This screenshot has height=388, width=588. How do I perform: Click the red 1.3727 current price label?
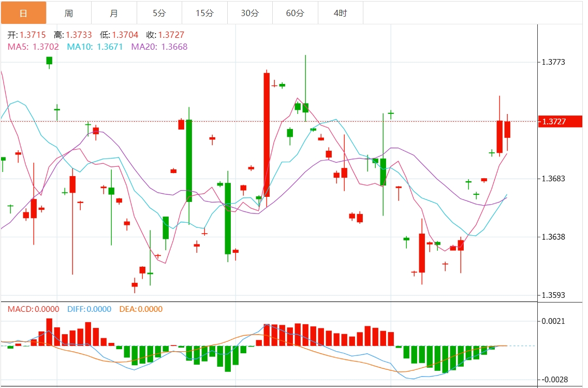[560, 122]
